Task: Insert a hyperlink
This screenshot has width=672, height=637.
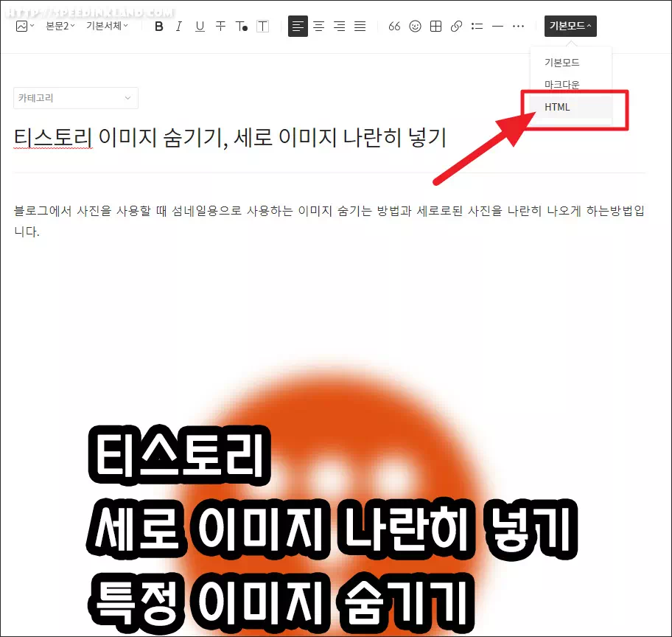Action: pos(456,26)
